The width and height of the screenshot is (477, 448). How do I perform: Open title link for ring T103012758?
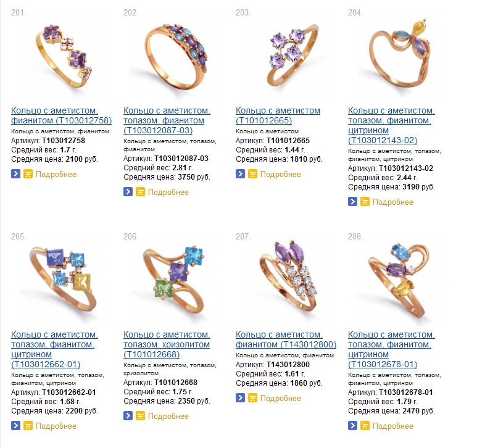coord(62,115)
